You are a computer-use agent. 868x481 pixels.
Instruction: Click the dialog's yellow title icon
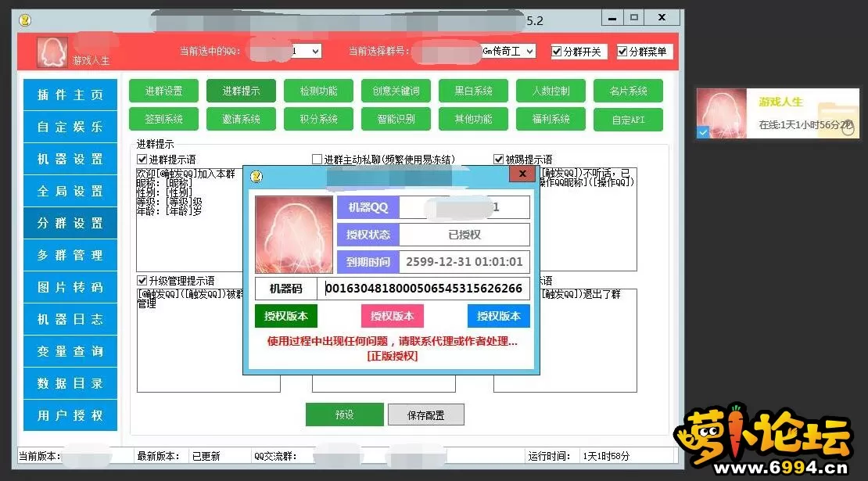coord(256,177)
